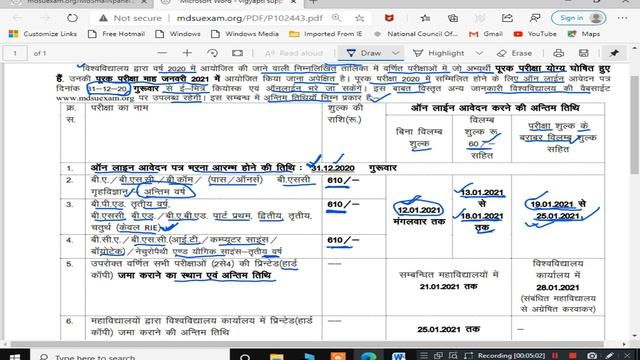The width and height of the screenshot is (640, 360).
Task: Open the Favorites list icon
Action: pos(425,18)
